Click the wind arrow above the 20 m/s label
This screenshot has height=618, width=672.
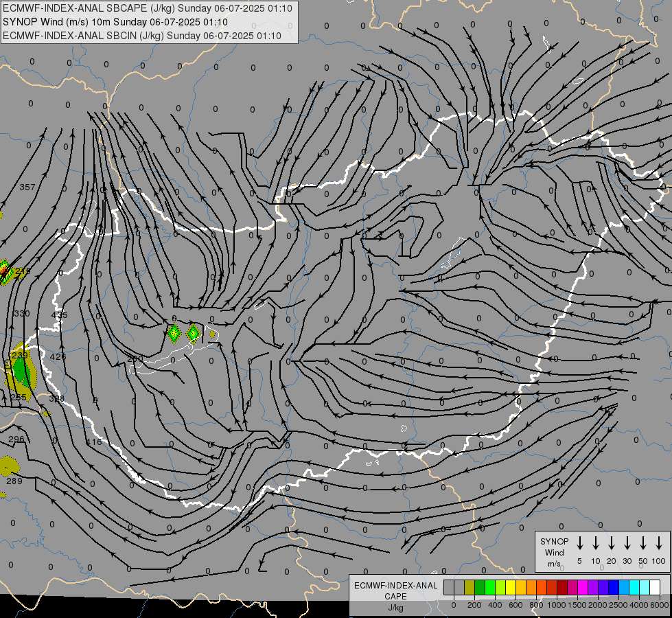pyautogui.click(x=612, y=543)
